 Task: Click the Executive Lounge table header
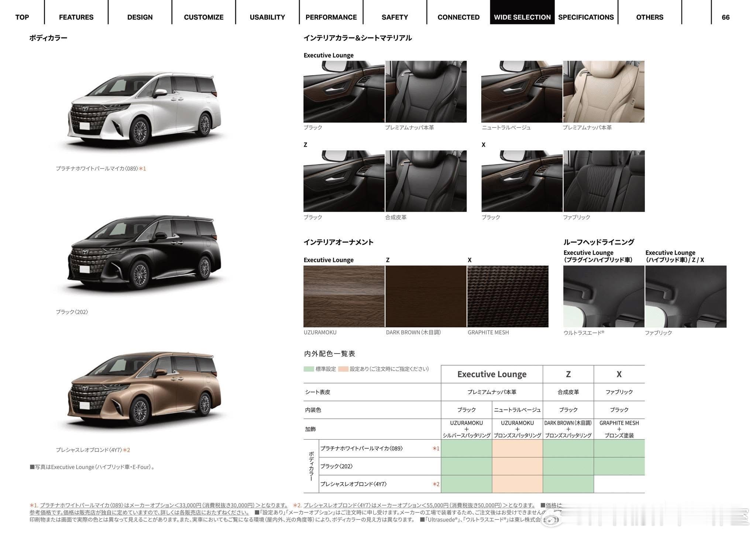[x=492, y=374]
